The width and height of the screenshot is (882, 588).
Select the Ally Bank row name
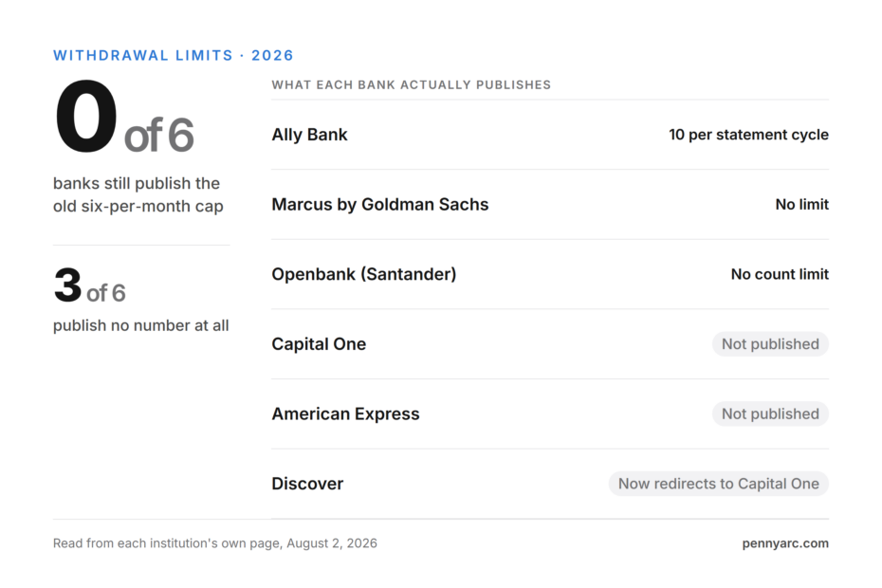tap(309, 135)
